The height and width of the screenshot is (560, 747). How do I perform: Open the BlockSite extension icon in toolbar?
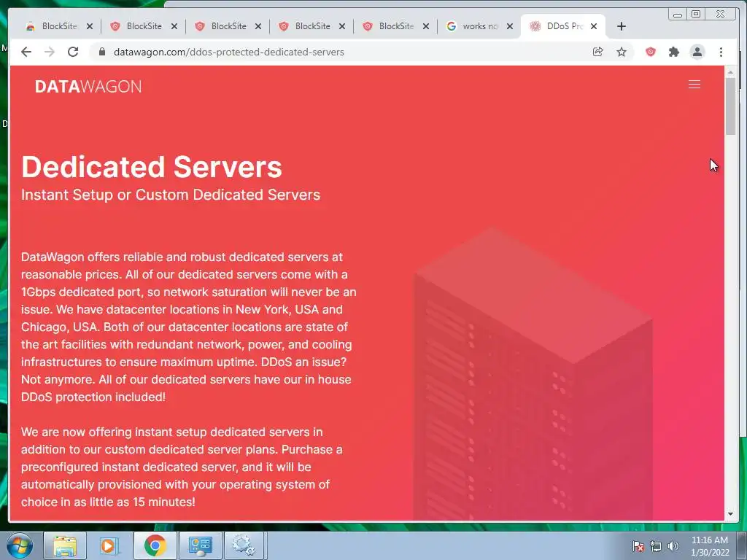[650, 52]
